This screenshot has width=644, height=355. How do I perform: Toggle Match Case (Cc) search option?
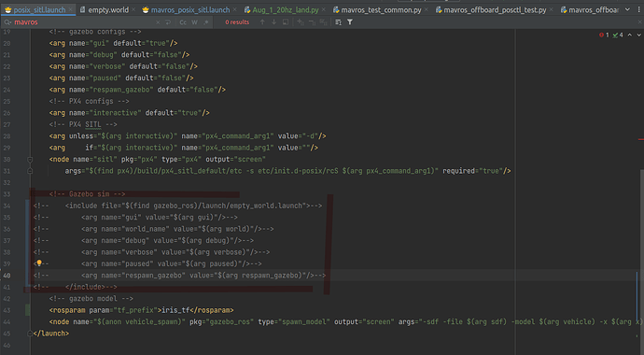[x=183, y=22]
